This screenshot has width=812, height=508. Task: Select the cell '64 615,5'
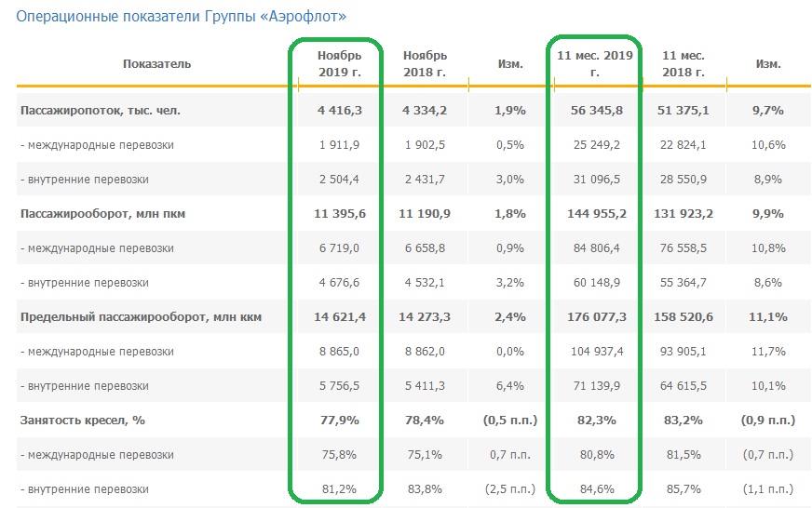coord(683,386)
